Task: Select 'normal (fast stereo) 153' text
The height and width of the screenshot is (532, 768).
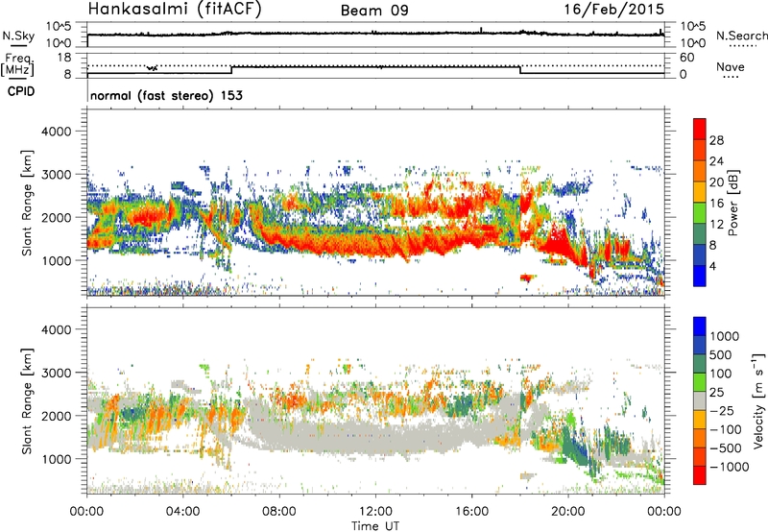Action: [166, 95]
